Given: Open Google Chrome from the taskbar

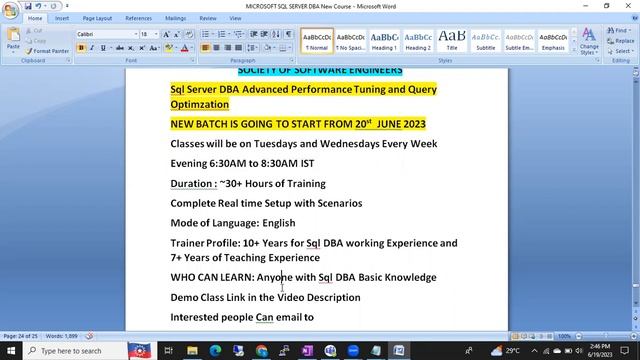Looking at the screenshot, I should coord(262,351).
